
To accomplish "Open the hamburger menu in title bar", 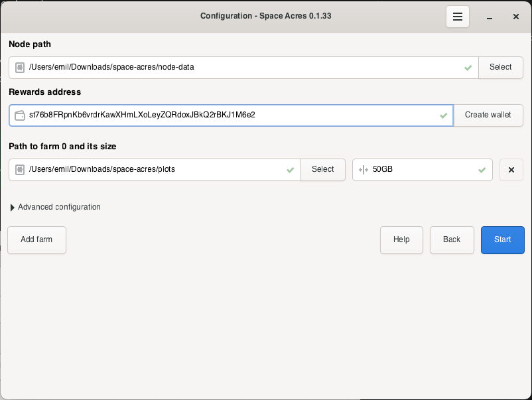I will click(457, 17).
